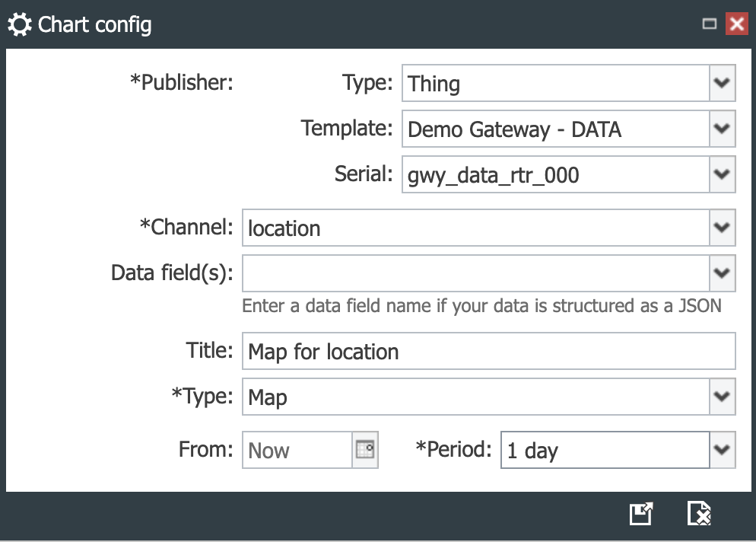This screenshot has height=542, width=756.
Task: Expand the publisher Type dropdown arrow
Action: [722, 83]
